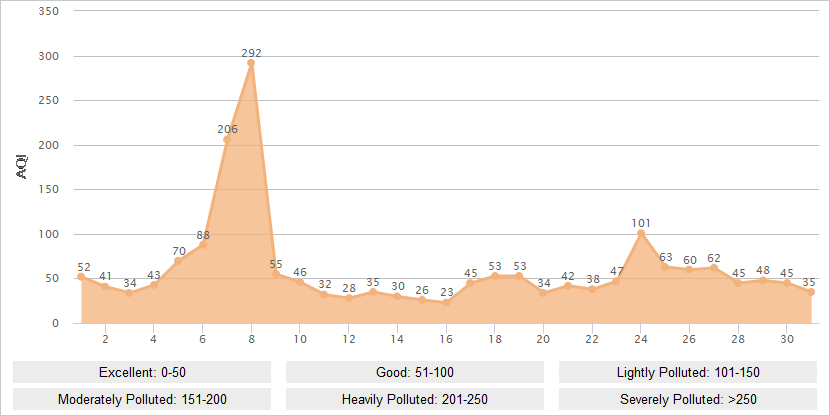Select the data point labeled 101
The image size is (830, 416).
pos(640,233)
